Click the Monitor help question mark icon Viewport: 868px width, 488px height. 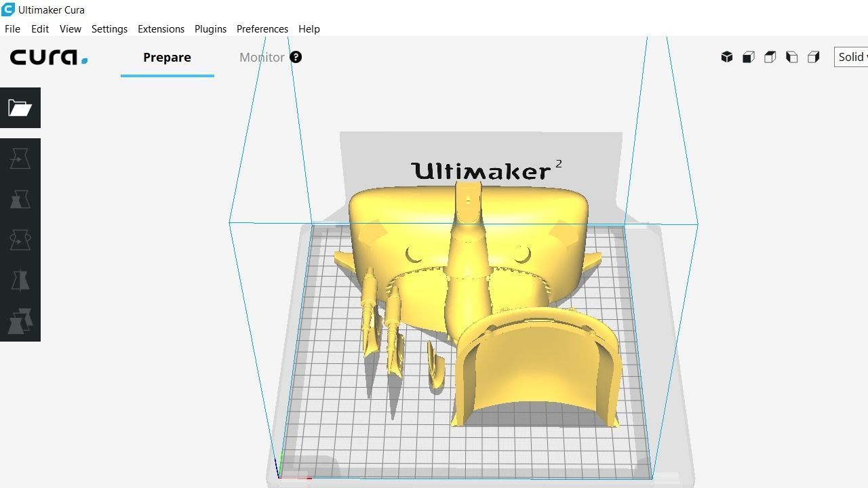pos(296,57)
